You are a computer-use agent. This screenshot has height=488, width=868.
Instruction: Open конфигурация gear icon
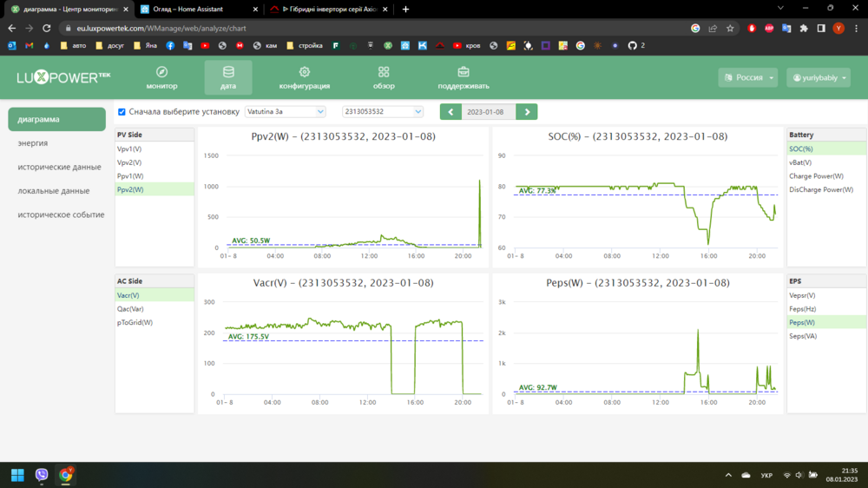pyautogui.click(x=304, y=73)
